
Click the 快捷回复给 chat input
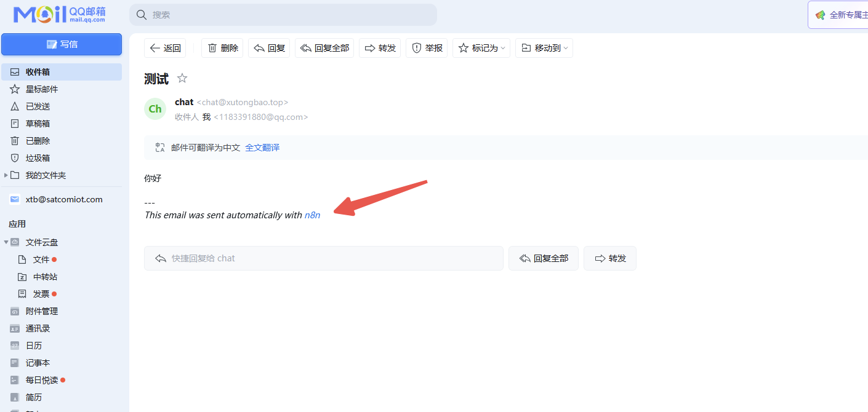pyautogui.click(x=324, y=258)
